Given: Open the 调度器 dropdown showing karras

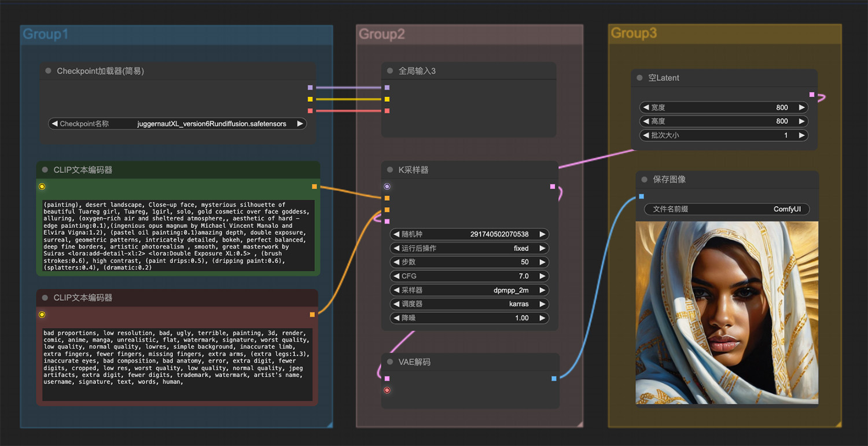Looking at the screenshot, I should tap(470, 304).
